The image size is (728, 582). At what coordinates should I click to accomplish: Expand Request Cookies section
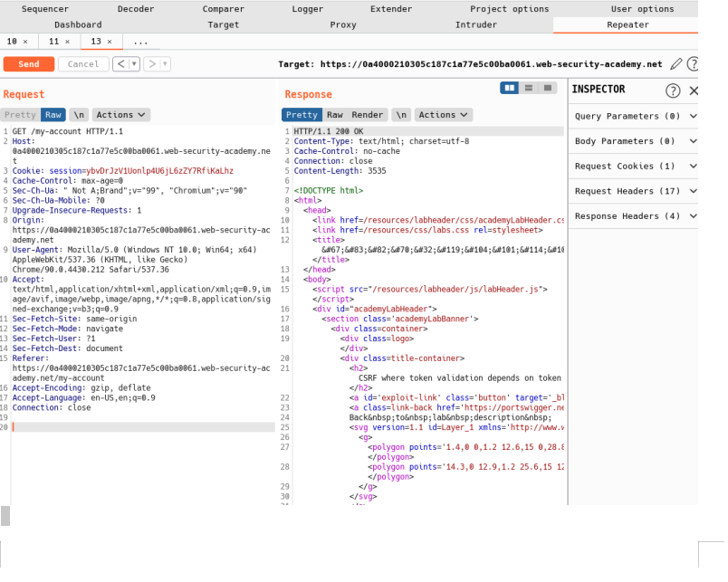coord(633,167)
